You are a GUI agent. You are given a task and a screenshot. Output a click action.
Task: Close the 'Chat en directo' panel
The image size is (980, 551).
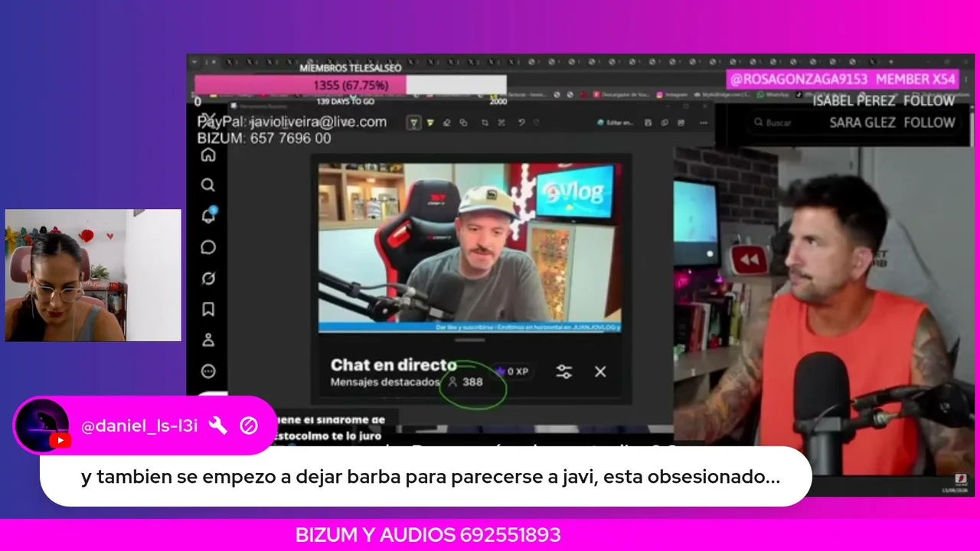click(600, 372)
